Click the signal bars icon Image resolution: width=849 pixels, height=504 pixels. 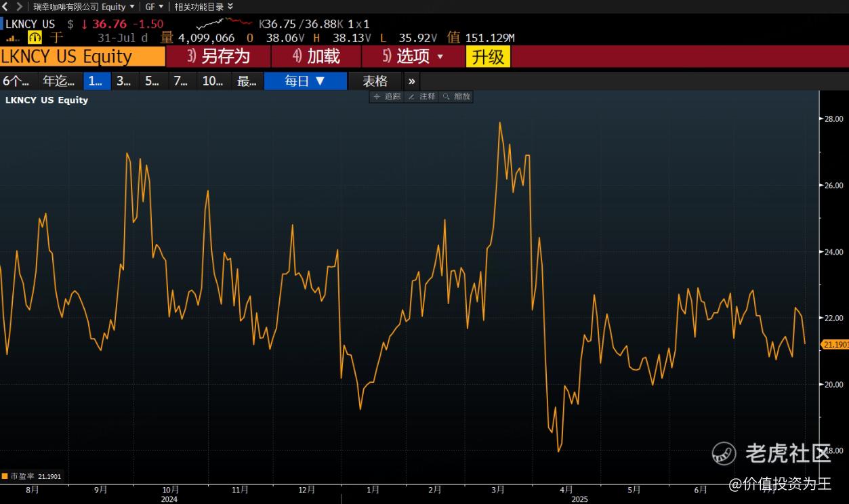tap(12, 38)
